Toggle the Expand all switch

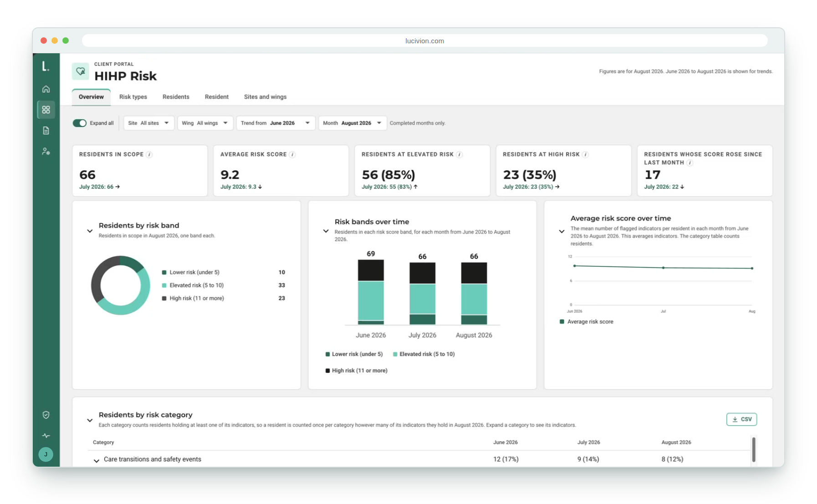[x=80, y=123]
